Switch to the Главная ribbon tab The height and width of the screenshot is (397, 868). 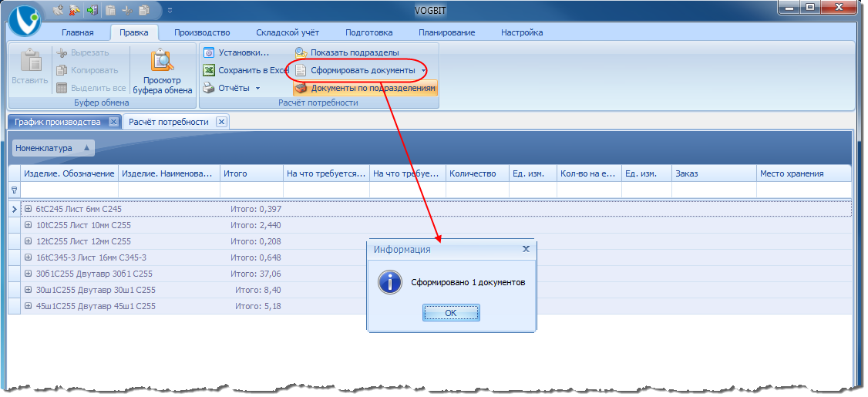pyautogui.click(x=78, y=32)
